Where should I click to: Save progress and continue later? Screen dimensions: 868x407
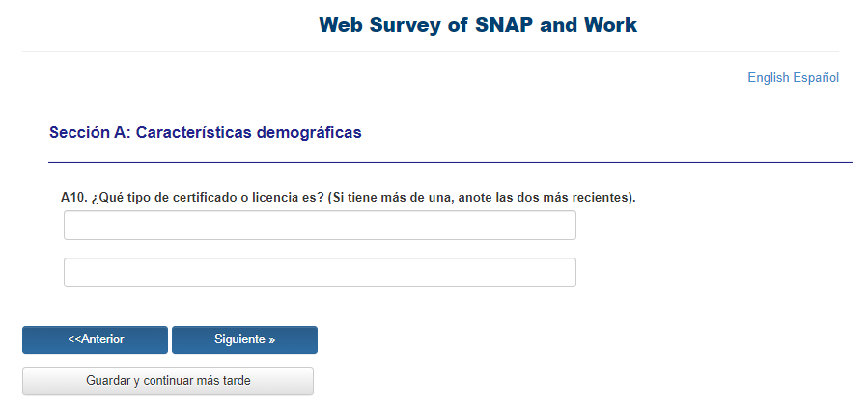[168, 381]
